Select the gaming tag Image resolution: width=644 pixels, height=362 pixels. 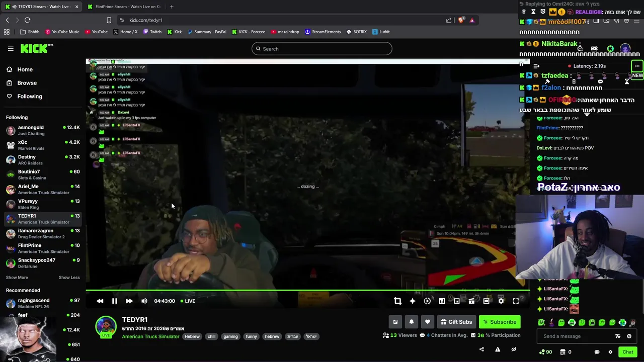230,336
